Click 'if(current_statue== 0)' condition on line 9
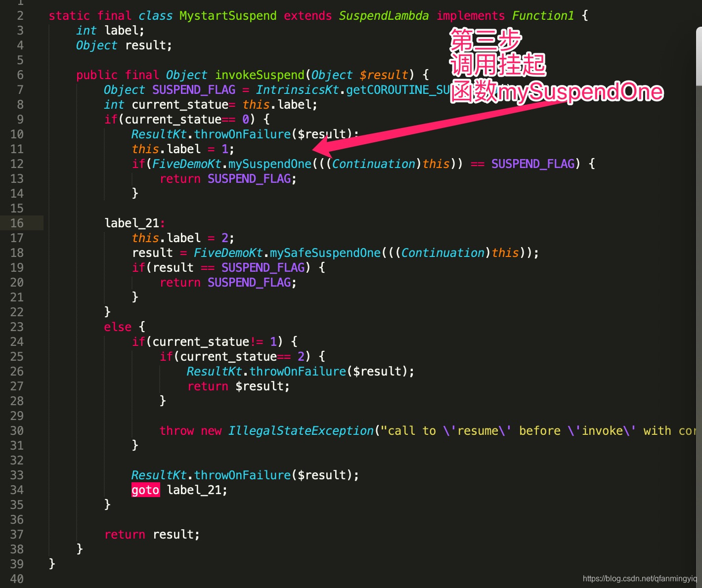The height and width of the screenshot is (588, 702). [180, 120]
